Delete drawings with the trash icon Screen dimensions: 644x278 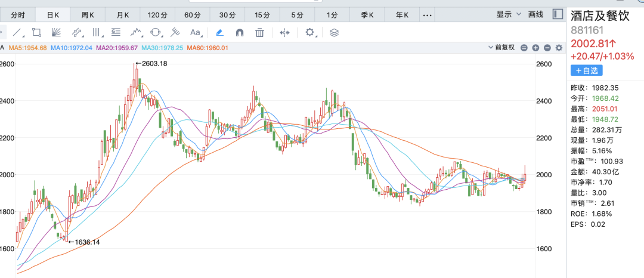click(259, 32)
